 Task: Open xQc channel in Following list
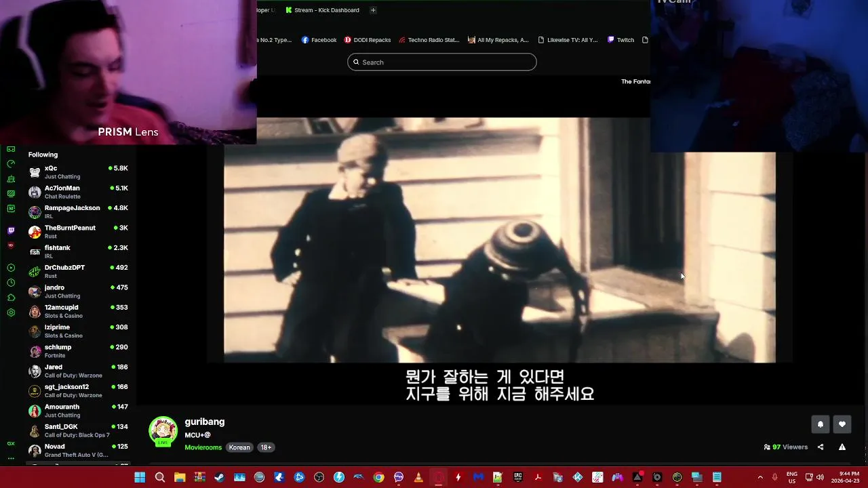click(78, 172)
